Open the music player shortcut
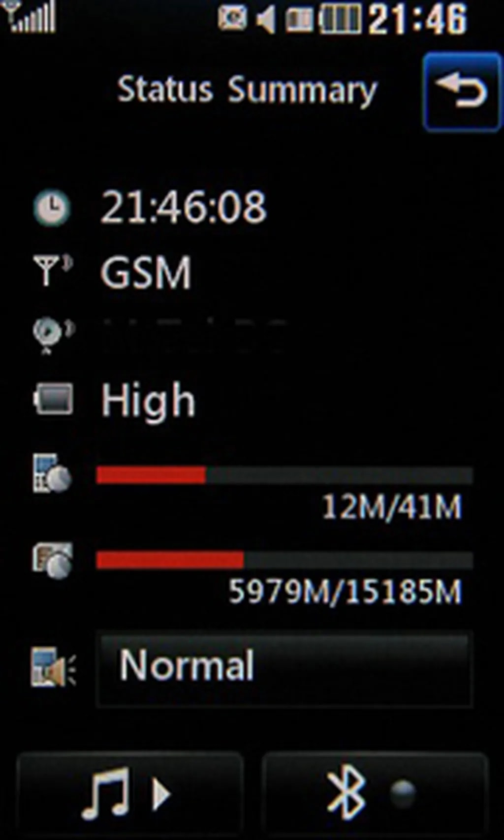Viewport: 504px width, 840px height. pos(129,793)
